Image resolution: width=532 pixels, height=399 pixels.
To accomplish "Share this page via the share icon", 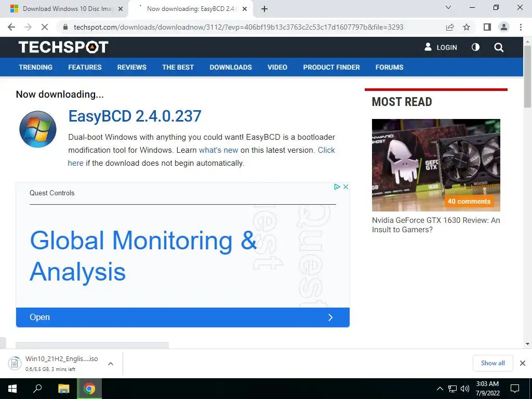I will [450, 27].
